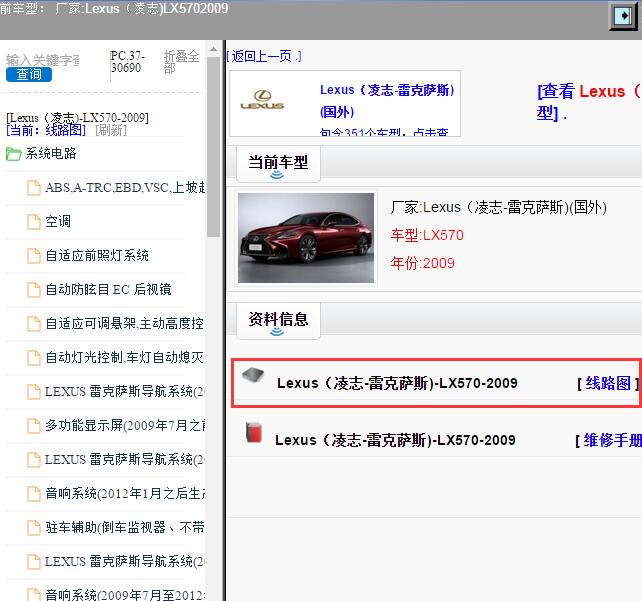
Task: Open 自动防眩目 EC 后视镜 entry
Action: [x=108, y=289]
